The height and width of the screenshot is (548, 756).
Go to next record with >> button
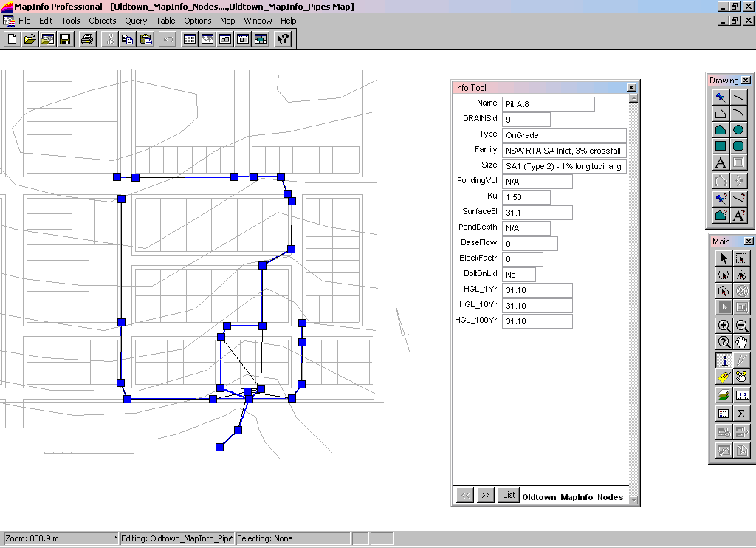485,496
